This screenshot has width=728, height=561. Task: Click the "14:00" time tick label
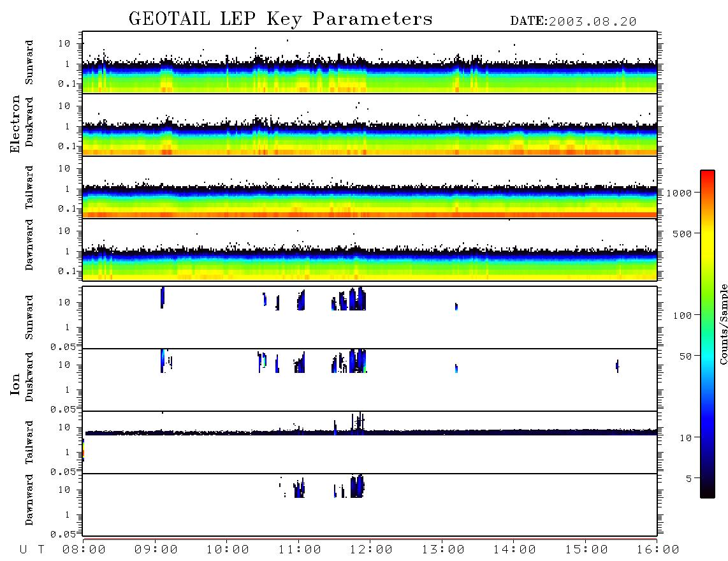(x=514, y=550)
